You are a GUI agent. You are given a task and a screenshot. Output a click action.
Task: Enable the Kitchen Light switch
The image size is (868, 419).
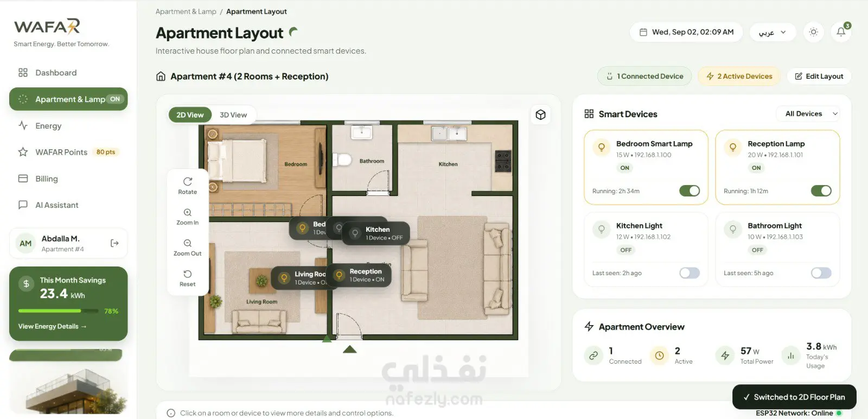pyautogui.click(x=690, y=273)
